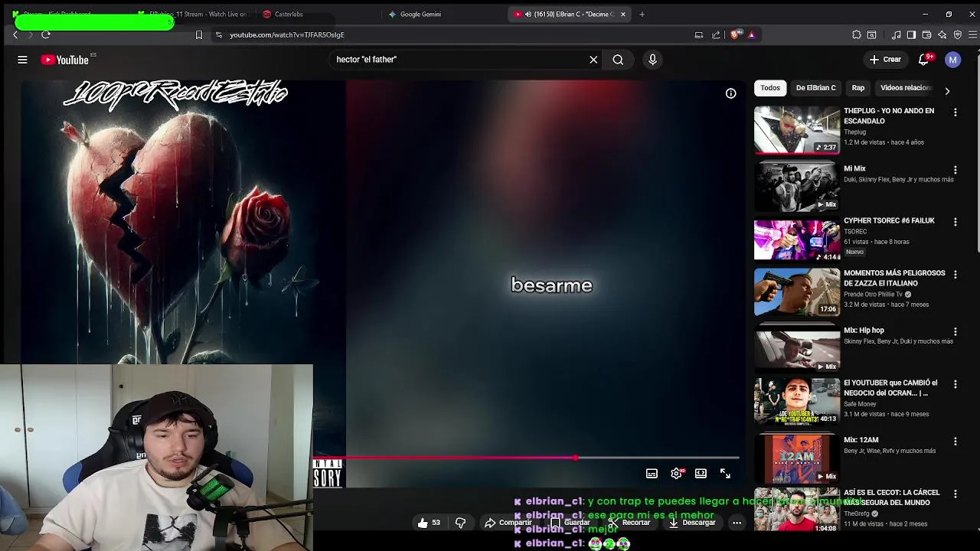Open the Brave Rewards triangle icon
980x551 pixels.
pos(751,34)
